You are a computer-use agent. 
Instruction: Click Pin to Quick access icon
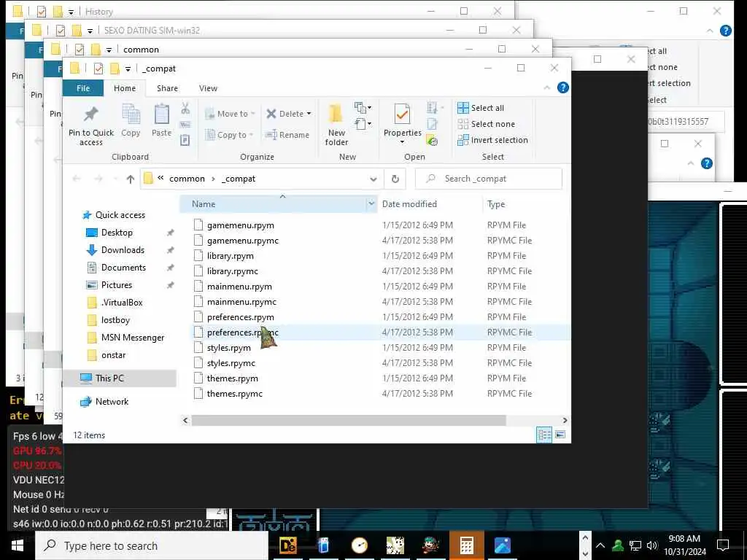[90, 114]
